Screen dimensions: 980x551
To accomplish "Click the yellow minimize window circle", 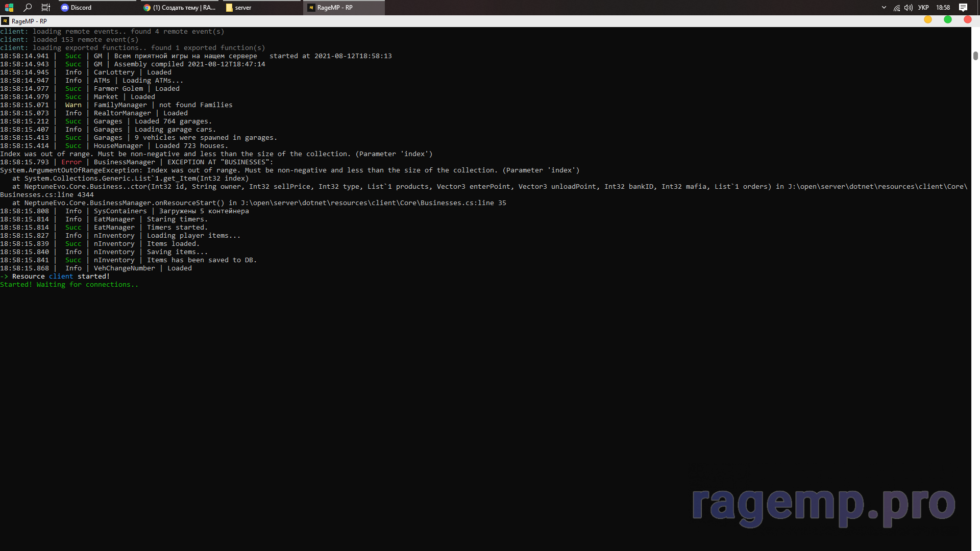I will [928, 20].
